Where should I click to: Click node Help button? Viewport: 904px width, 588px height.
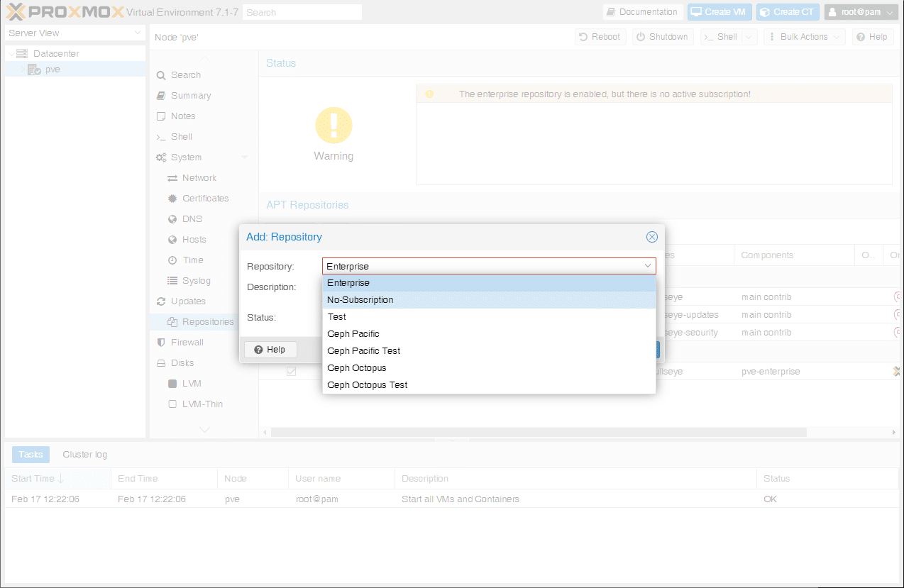point(872,37)
